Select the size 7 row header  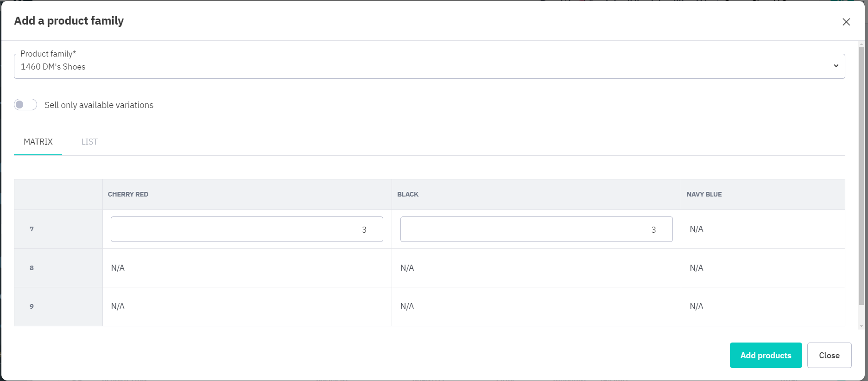pos(32,229)
